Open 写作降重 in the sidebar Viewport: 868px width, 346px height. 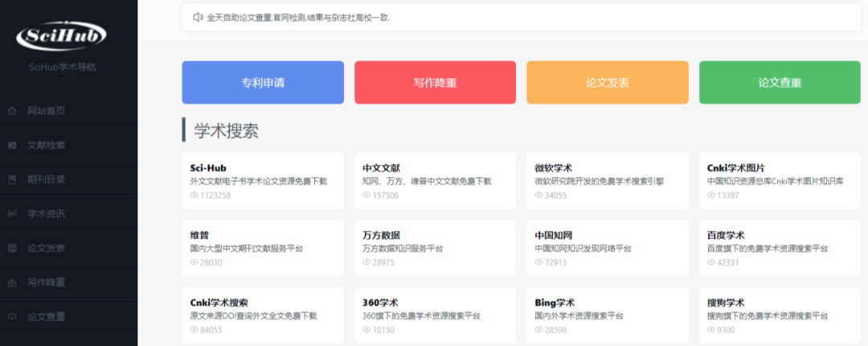coord(68,282)
